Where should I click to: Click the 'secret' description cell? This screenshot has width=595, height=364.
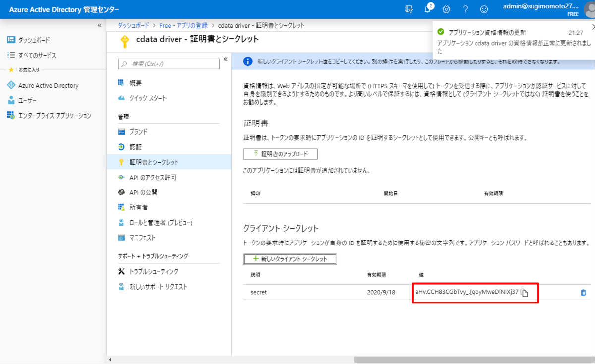[259, 292]
